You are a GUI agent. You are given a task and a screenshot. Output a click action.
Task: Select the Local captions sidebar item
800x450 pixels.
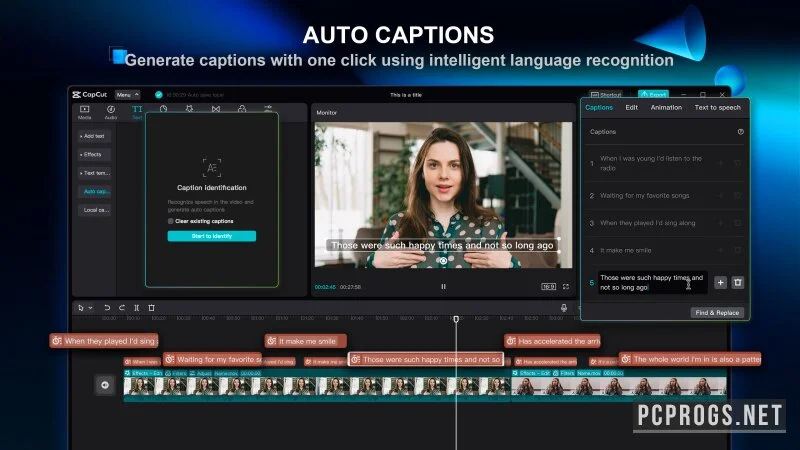[x=94, y=210]
